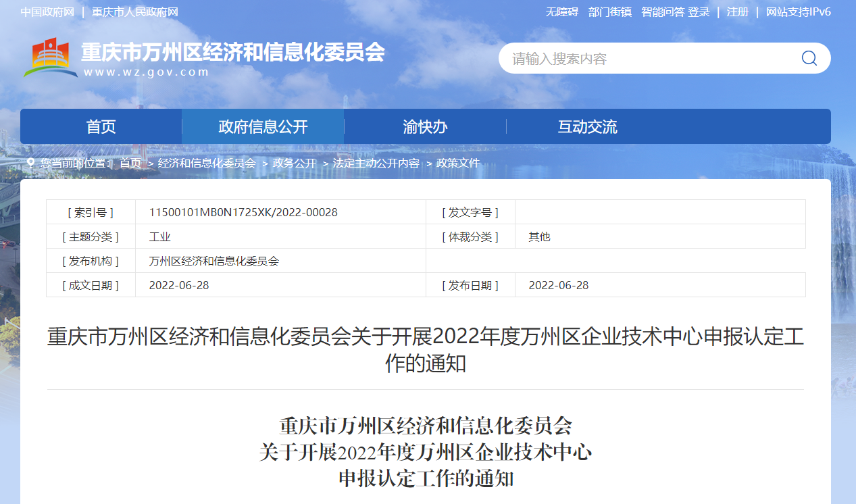Open the 政府信息公开 navigation tab

[x=263, y=126]
